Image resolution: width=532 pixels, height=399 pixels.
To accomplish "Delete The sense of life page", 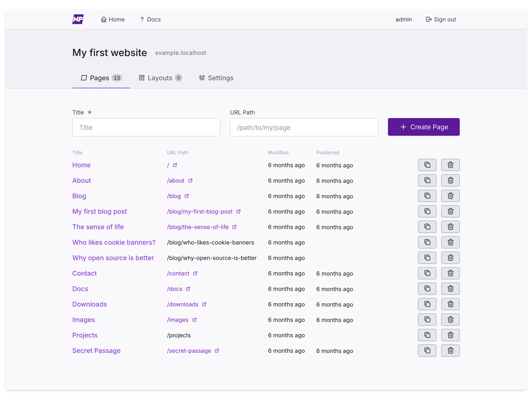I will [x=450, y=227].
